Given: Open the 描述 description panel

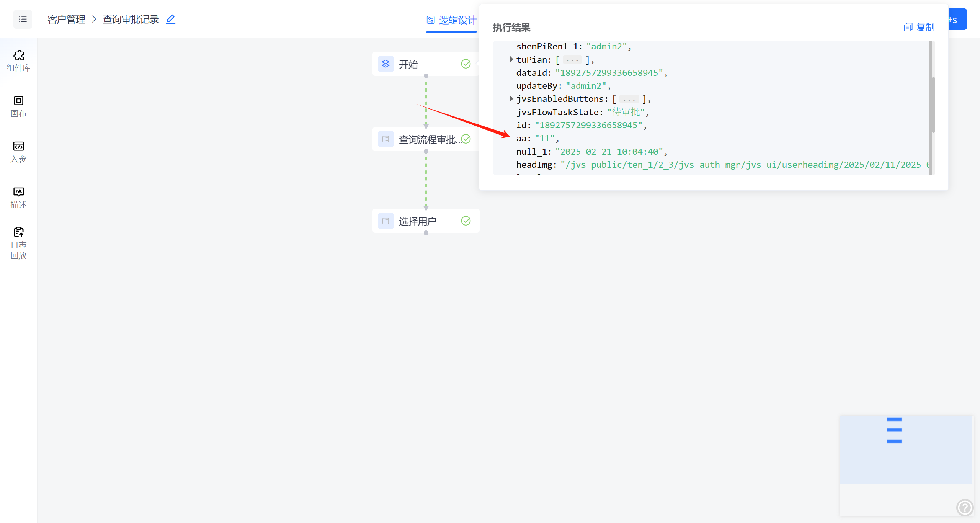Looking at the screenshot, I should [18, 198].
